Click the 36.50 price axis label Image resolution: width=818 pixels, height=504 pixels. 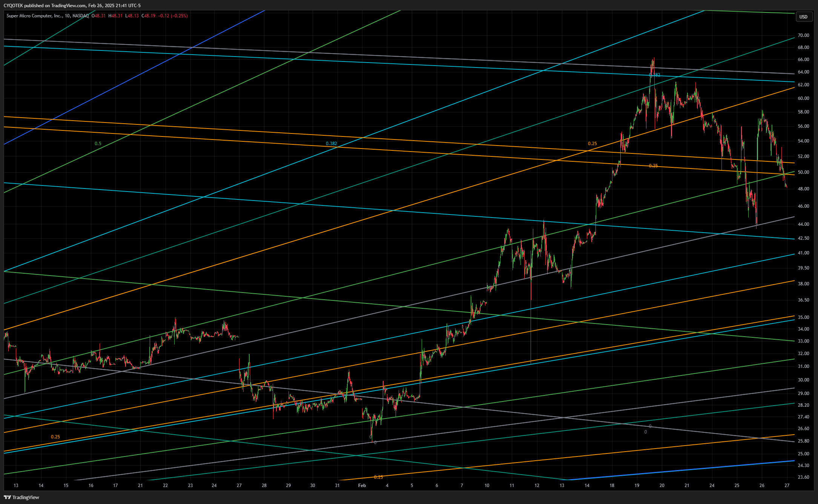pos(803,300)
